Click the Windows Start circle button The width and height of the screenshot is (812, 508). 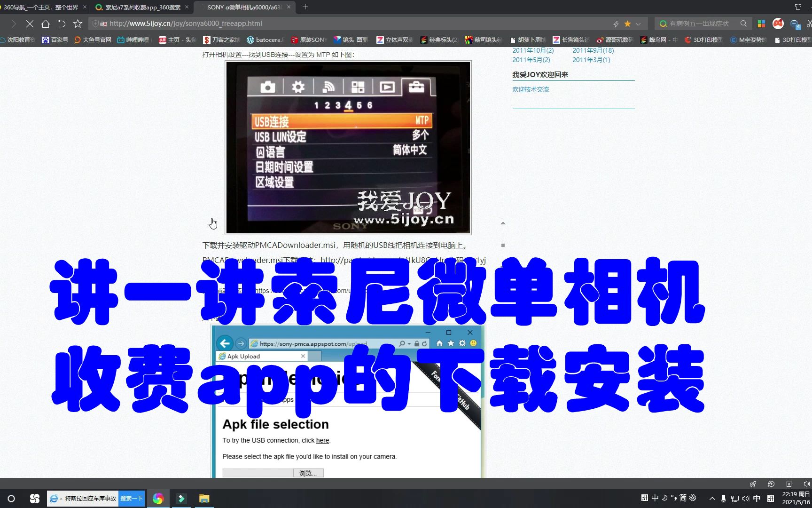11,499
